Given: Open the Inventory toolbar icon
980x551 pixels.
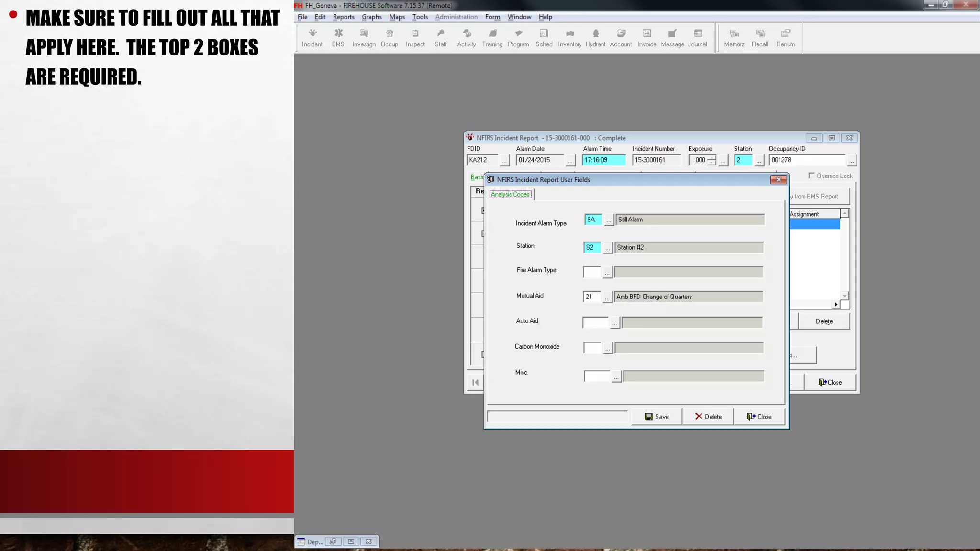Looking at the screenshot, I should pyautogui.click(x=569, y=37).
